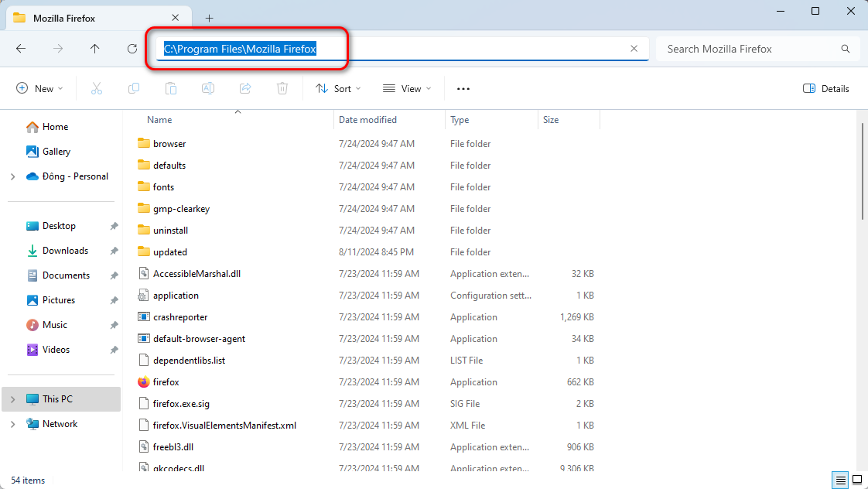Paste from clipboard
Viewport: 868px width, 489px height.
coord(170,89)
